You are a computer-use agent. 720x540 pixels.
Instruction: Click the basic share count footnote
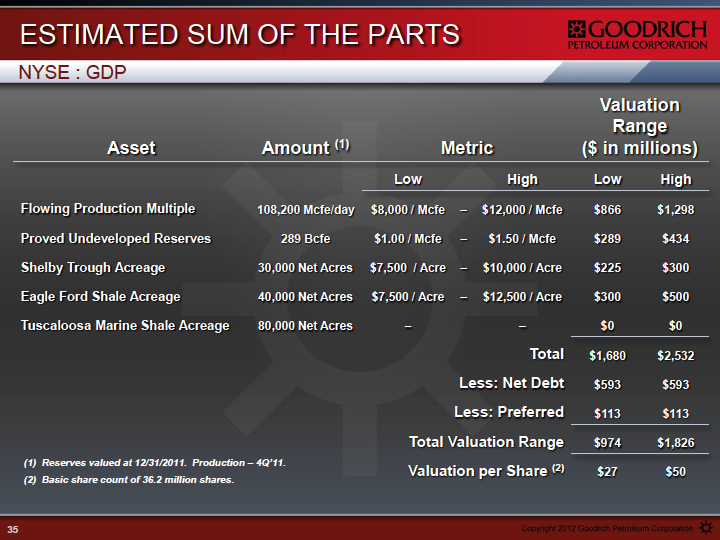129,480
